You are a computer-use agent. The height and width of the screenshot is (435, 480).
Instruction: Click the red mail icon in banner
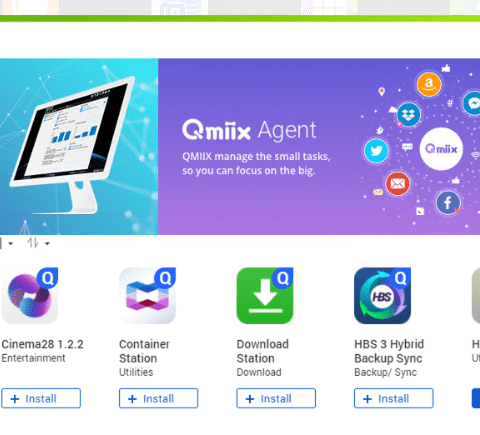397,184
